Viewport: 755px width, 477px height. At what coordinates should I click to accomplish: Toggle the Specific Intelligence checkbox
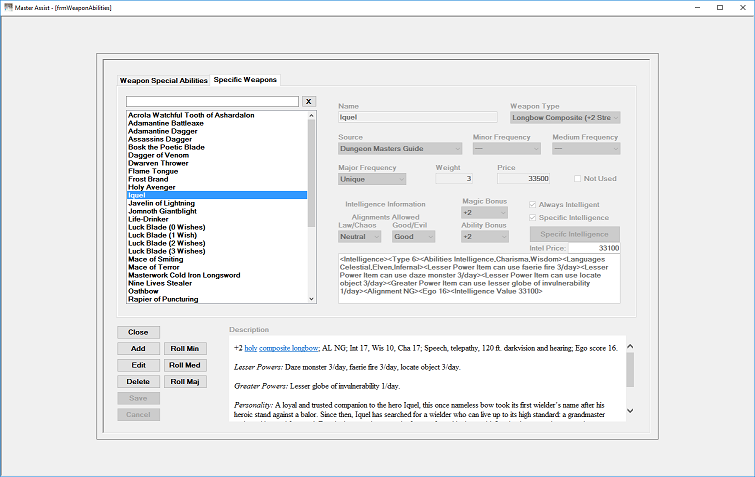(x=533, y=218)
